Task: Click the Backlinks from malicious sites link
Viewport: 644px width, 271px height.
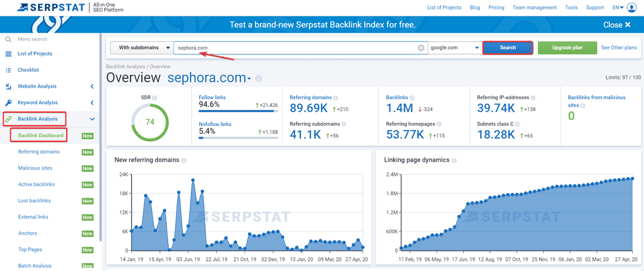Action: [x=596, y=101]
